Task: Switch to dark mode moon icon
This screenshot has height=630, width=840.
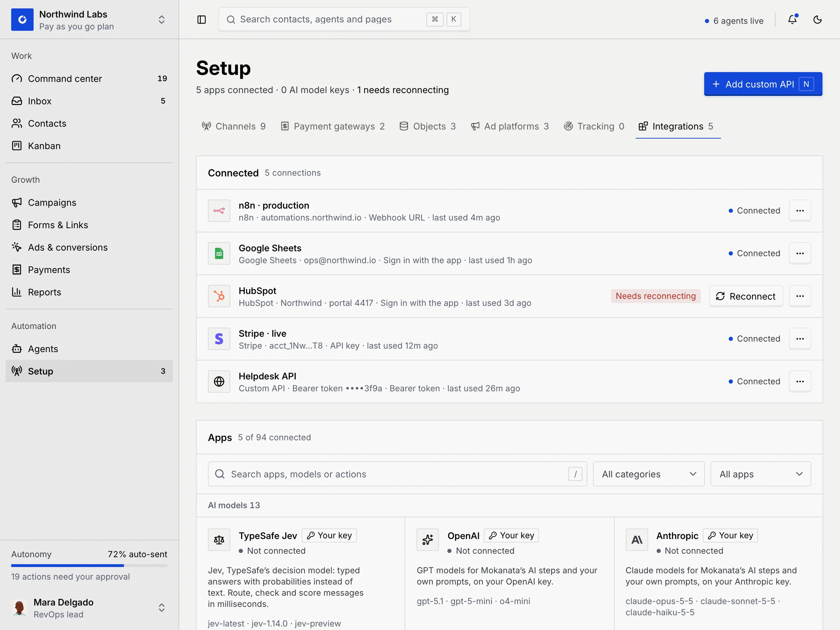Action: pyautogui.click(x=818, y=19)
